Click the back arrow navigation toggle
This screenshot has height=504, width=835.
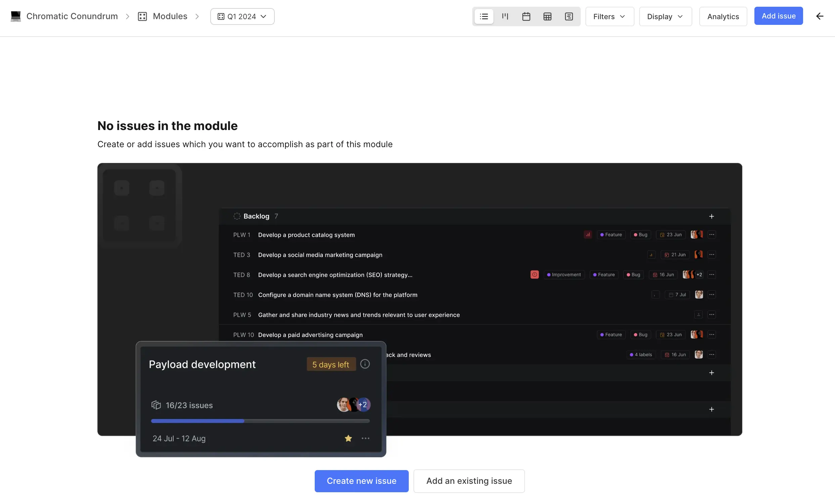click(x=821, y=15)
